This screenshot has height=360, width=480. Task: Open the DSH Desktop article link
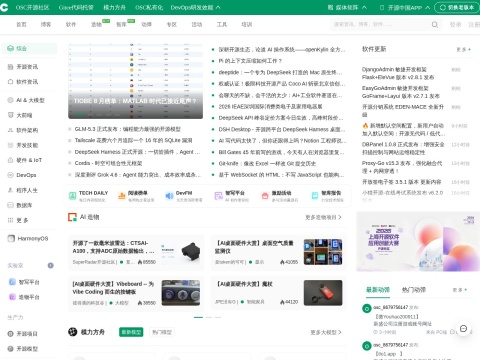point(282,129)
